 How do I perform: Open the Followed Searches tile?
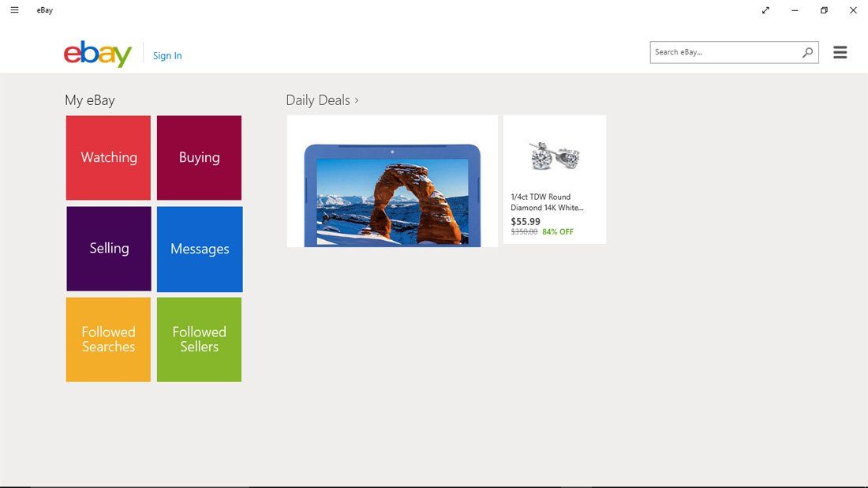click(108, 339)
